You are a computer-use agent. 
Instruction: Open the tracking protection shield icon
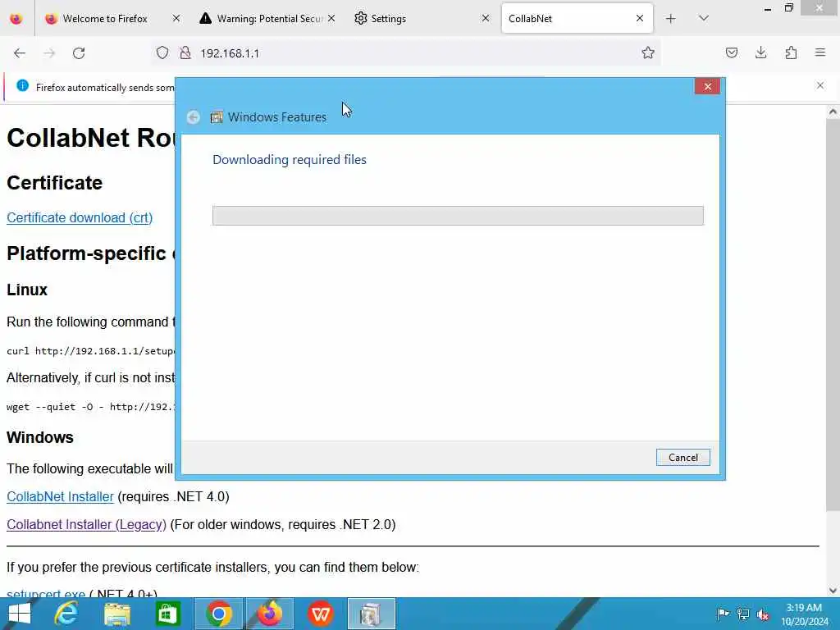pos(162,52)
